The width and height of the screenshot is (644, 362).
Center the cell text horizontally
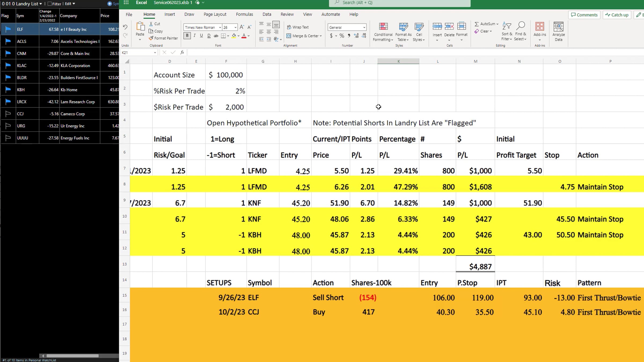point(269,32)
